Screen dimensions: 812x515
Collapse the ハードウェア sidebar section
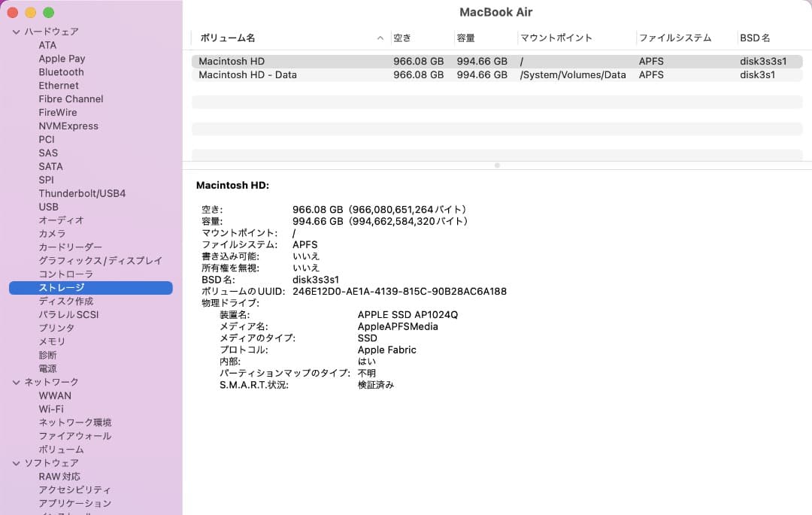[15, 31]
